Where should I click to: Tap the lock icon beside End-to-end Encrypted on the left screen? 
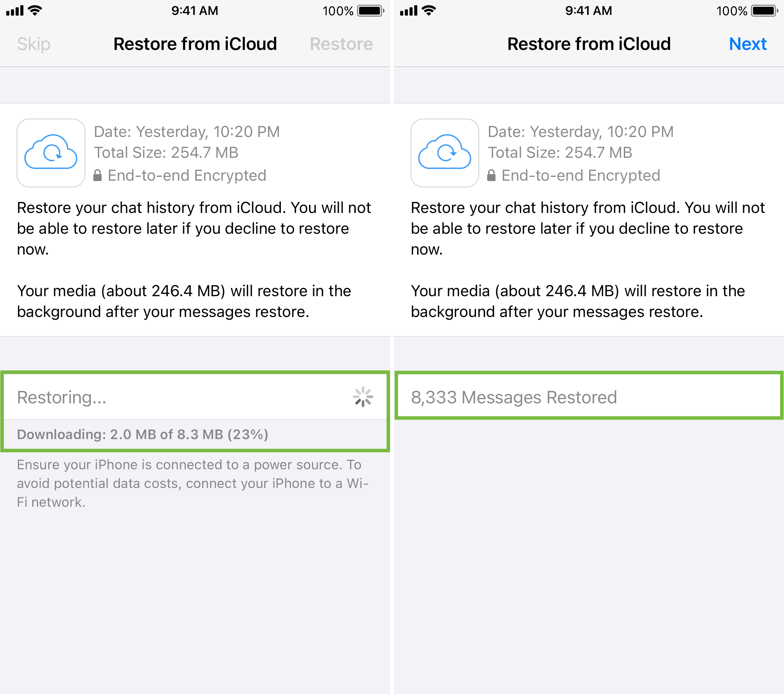click(97, 175)
